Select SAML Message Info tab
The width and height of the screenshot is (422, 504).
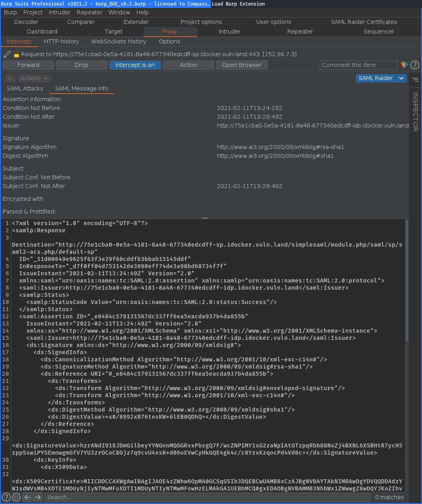click(82, 88)
